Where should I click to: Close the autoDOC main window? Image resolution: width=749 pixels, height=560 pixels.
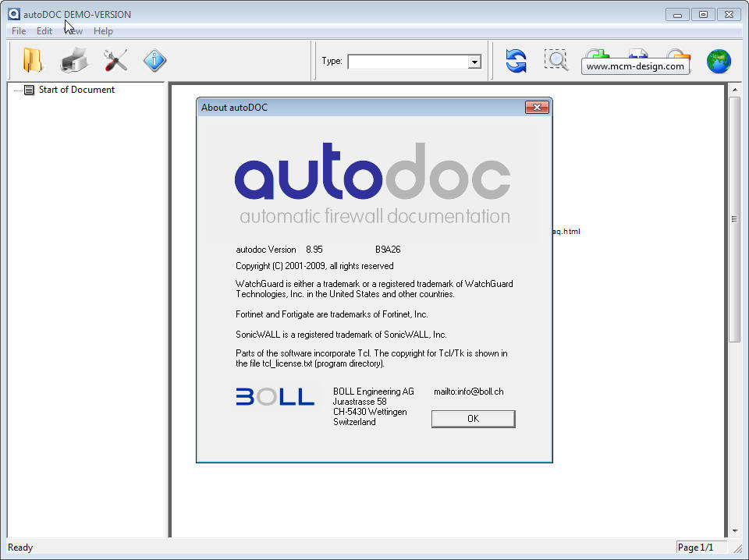(729, 14)
